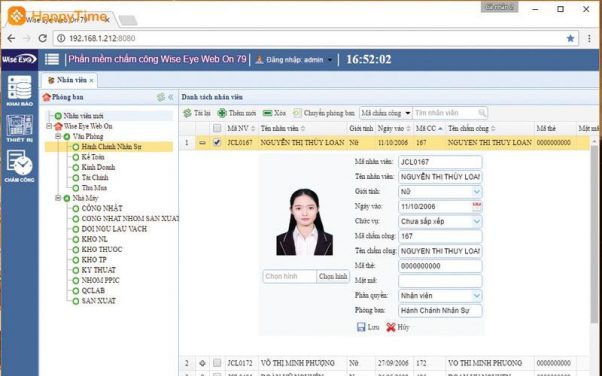602x376 pixels.
Task: Sort by Mã CC column header
Action: pos(429,128)
